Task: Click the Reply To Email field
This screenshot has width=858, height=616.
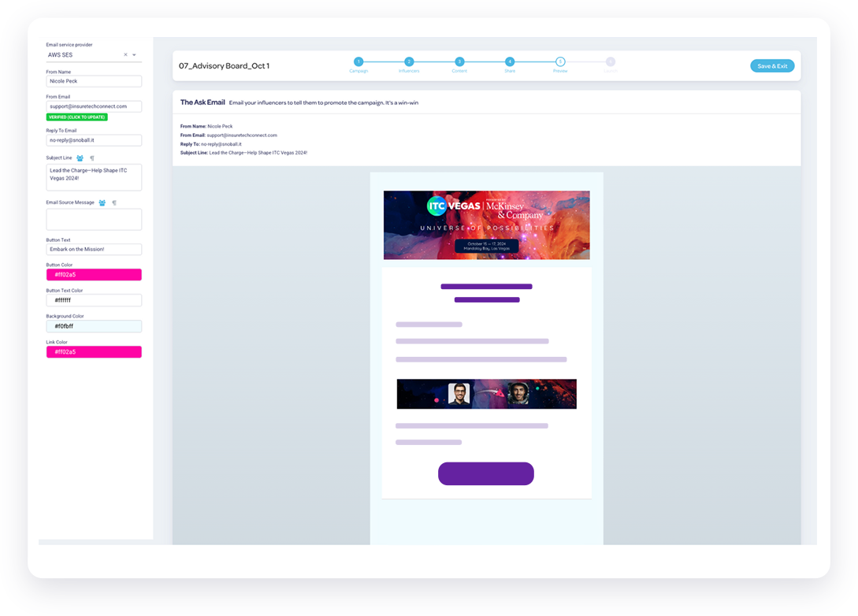Action: 94,140
